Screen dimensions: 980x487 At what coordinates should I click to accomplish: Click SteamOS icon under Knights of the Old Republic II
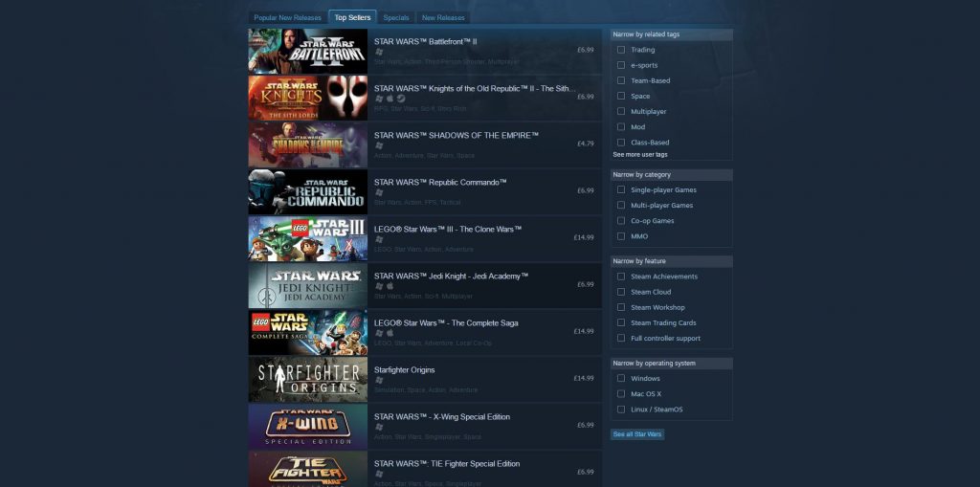click(401, 99)
